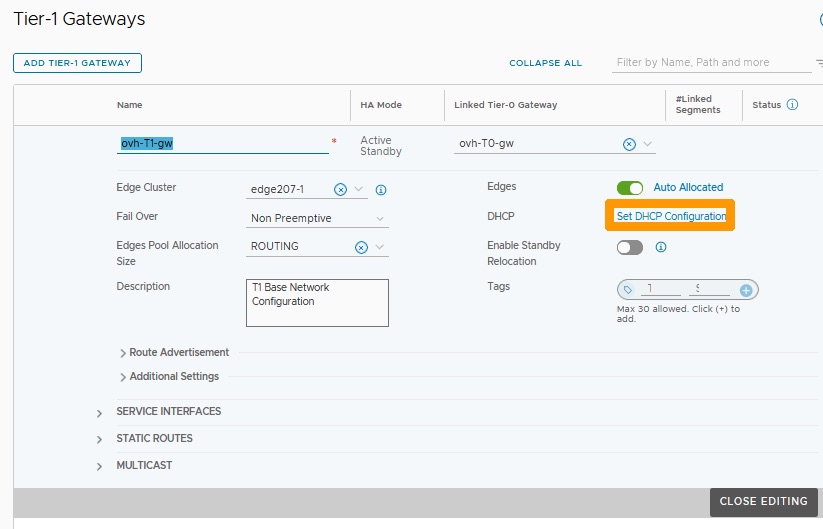Image resolution: width=823 pixels, height=529 pixels.
Task: Click the Status column info icon
Action: (x=793, y=104)
